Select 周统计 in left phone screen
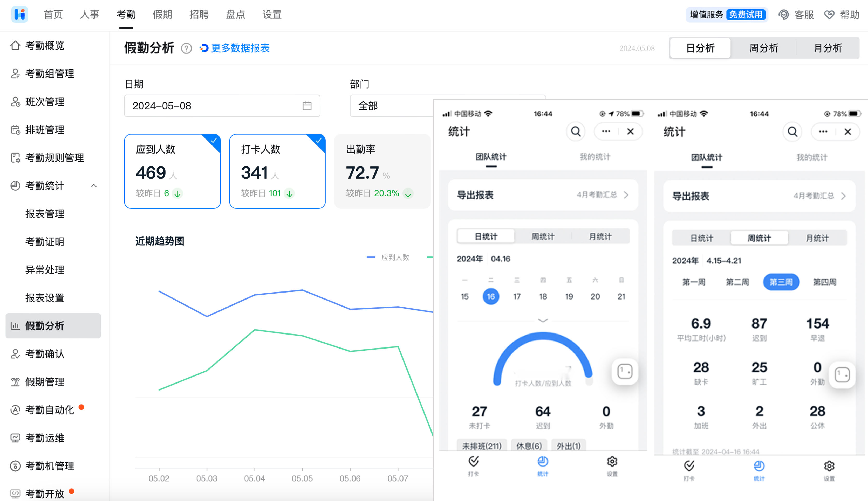Screen dimensions: 868x501 (x=543, y=237)
